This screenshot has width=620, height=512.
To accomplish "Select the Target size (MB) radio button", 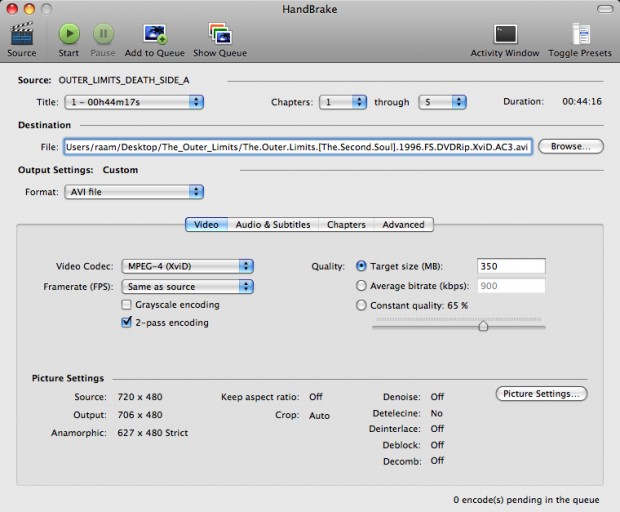I will point(361,266).
